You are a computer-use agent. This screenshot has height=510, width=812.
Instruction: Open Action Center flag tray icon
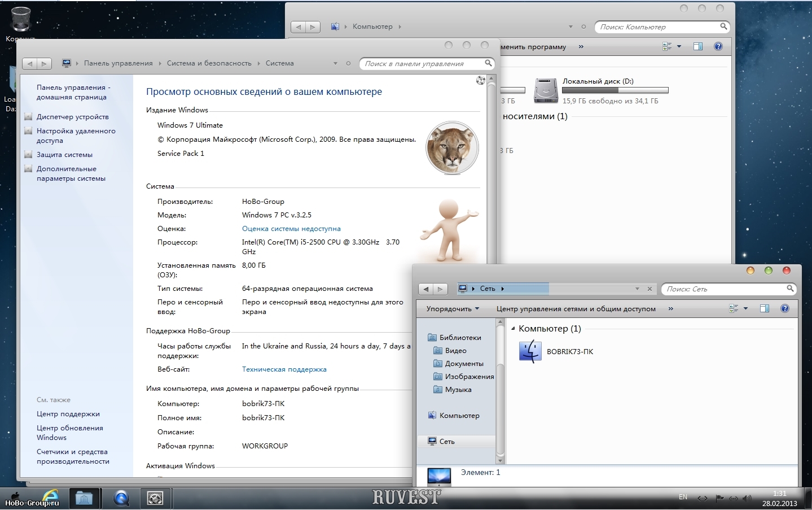point(719,498)
